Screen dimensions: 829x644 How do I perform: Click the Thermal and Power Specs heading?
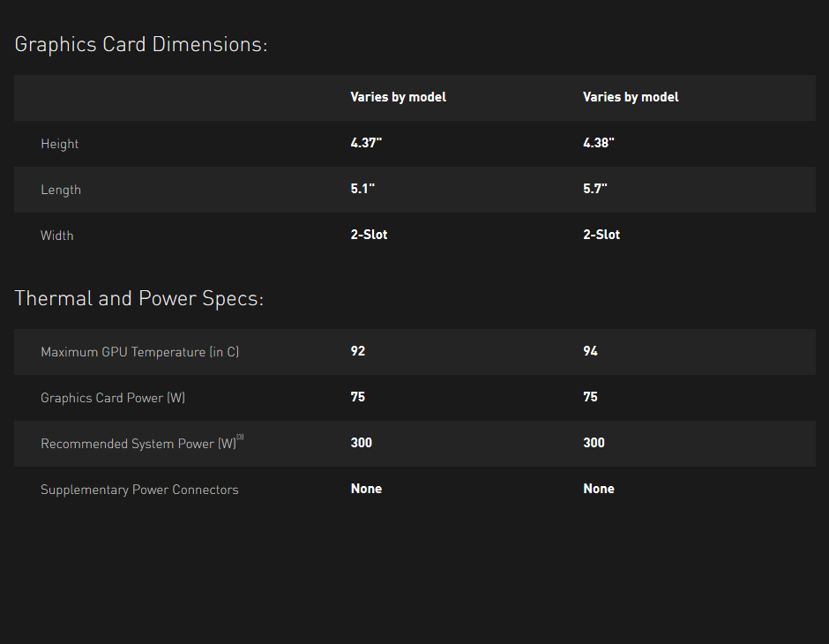(138, 299)
